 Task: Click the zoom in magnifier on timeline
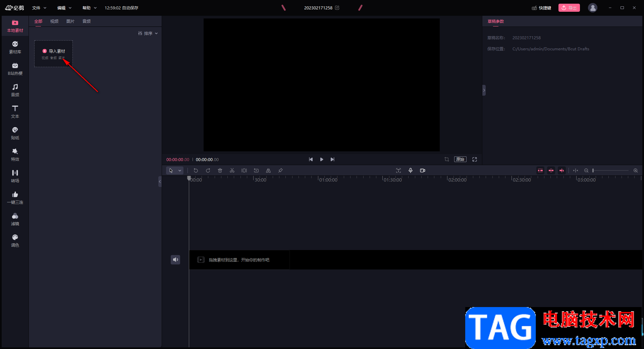click(x=636, y=170)
